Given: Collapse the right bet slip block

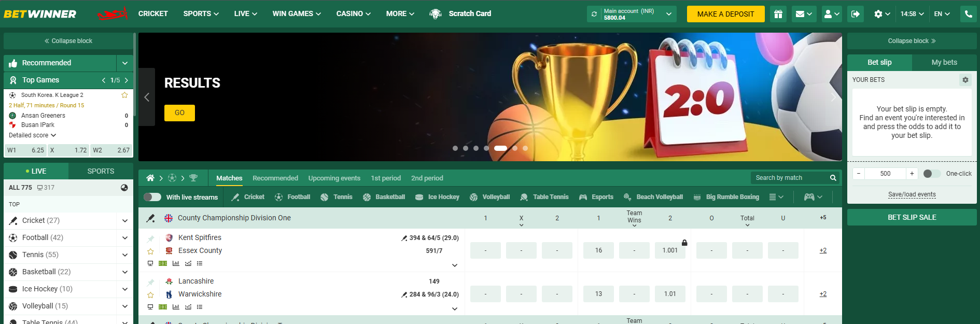Looking at the screenshot, I should [912, 41].
